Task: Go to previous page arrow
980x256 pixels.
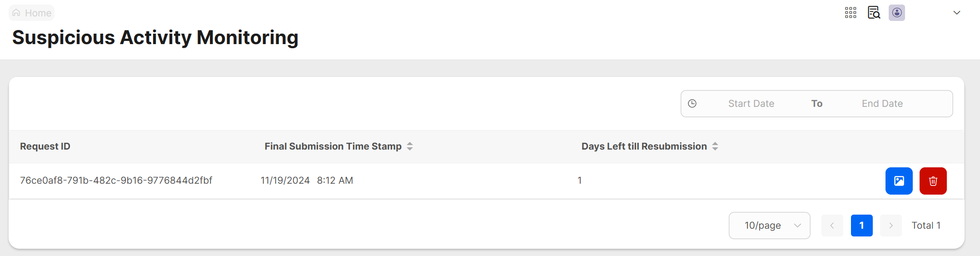Action: point(832,226)
